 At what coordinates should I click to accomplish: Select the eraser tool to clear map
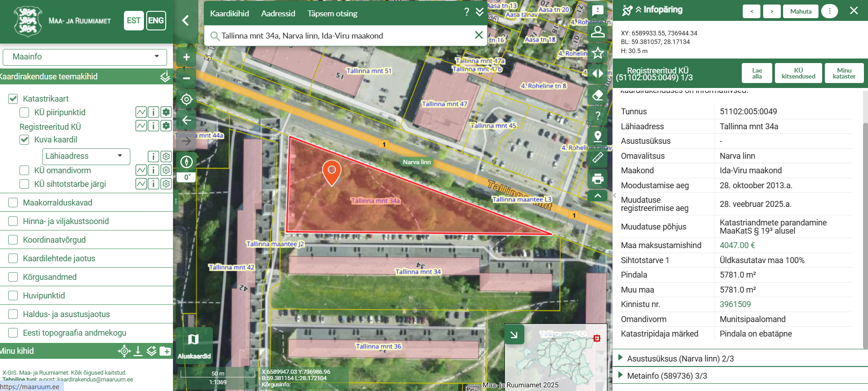tap(598, 95)
